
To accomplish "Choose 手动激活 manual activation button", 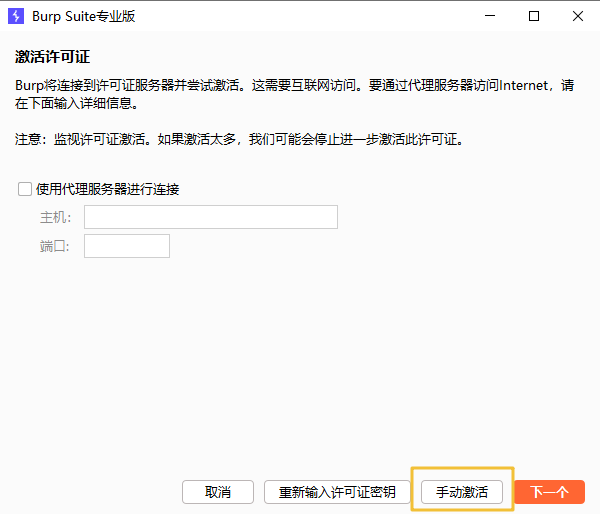I will (x=462, y=492).
